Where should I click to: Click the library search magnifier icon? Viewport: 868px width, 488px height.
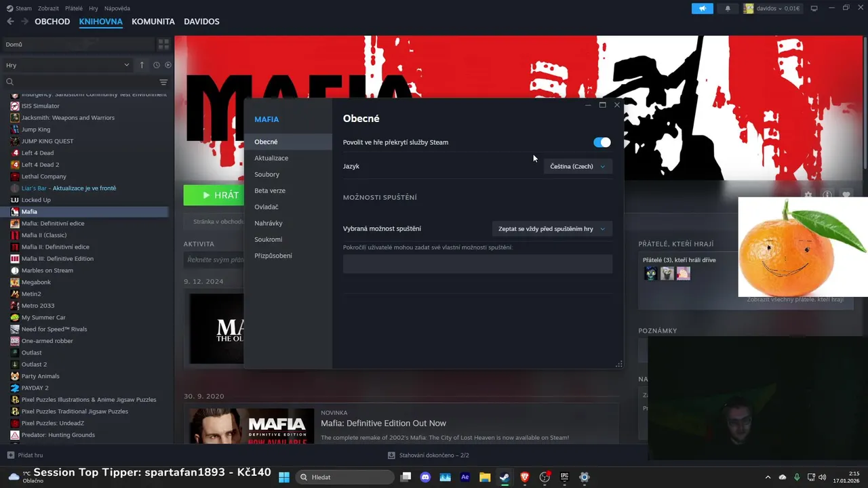tap(9, 82)
